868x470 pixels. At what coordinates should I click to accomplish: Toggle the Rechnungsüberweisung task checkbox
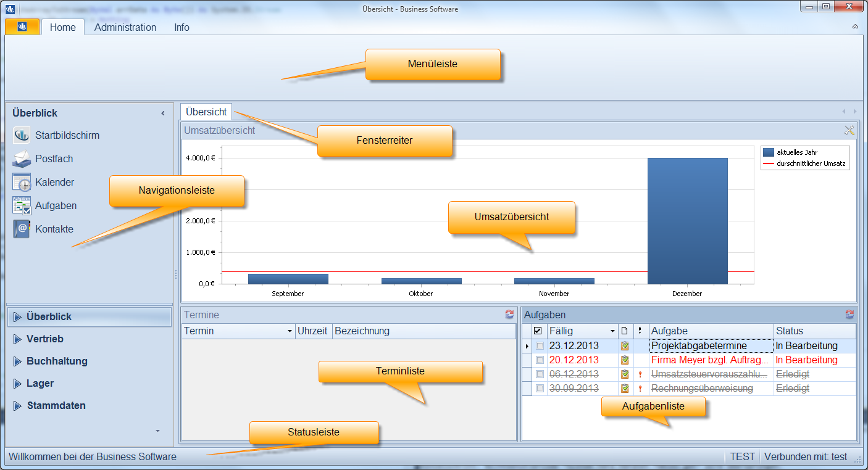(x=540, y=389)
